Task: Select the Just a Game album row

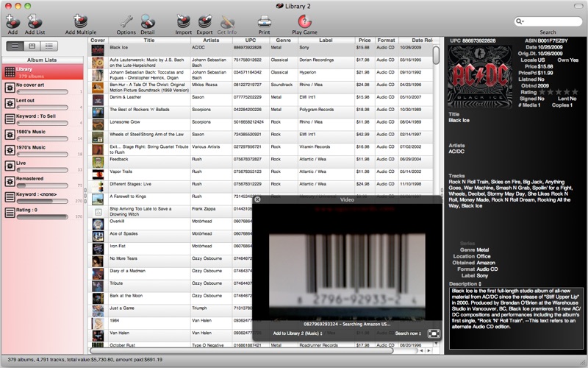Action: (x=171, y=311)
